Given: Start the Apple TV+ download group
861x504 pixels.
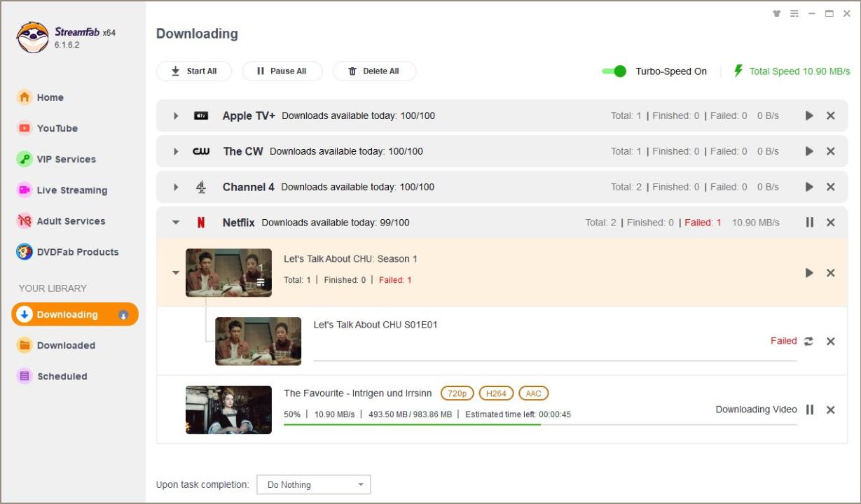Looking at the screenshot, I should coord(809,115).
